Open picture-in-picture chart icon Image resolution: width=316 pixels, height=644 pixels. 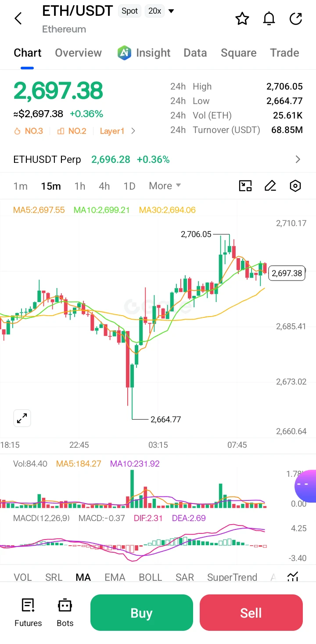click(x=245, y=186)
